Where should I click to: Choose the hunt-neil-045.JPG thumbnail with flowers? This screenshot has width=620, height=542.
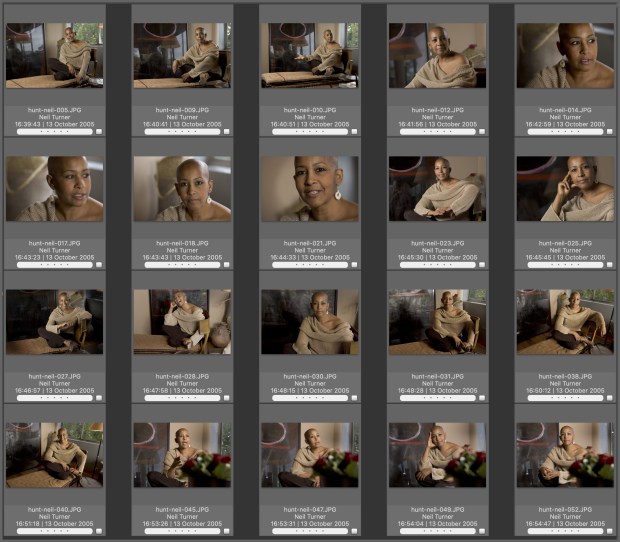pos(182,454)
